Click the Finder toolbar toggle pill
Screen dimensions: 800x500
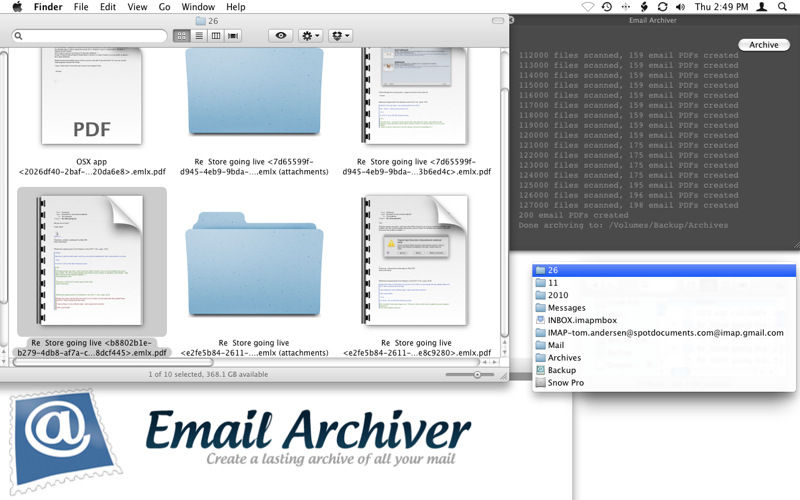(497, 20)
